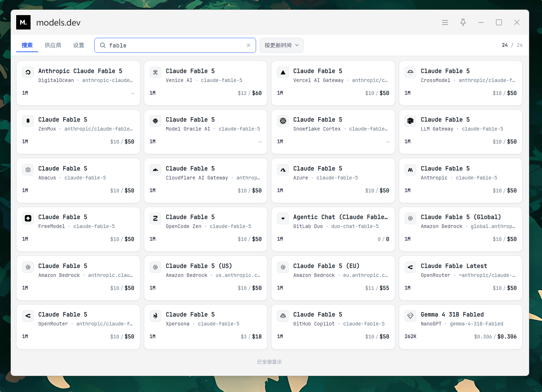Open the Gemma 4 31B Fabled title
The width and height of the screenshot is (542, 392).
tap(452, 314)
